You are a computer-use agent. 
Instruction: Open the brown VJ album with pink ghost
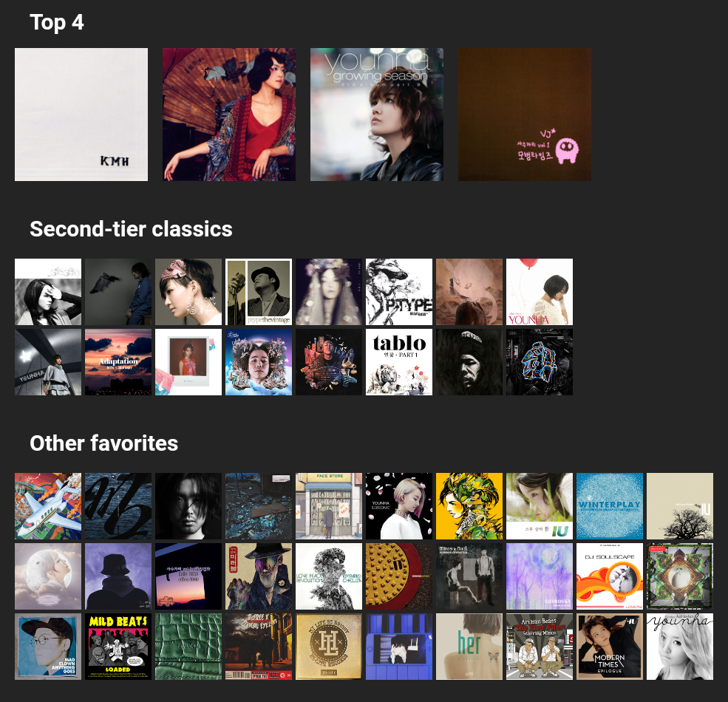[x=525, y=115]
